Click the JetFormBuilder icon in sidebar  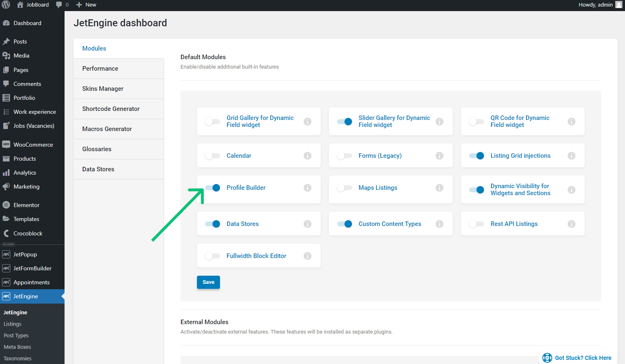(x=6, y=268)
